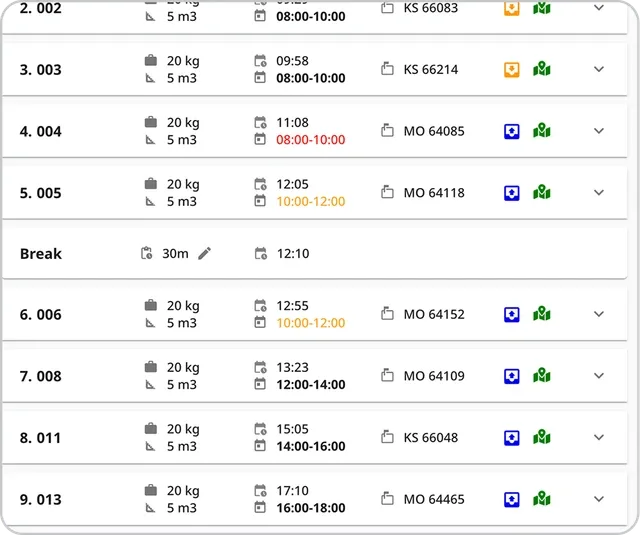Expand details of stop 003

tap(599, 69)
